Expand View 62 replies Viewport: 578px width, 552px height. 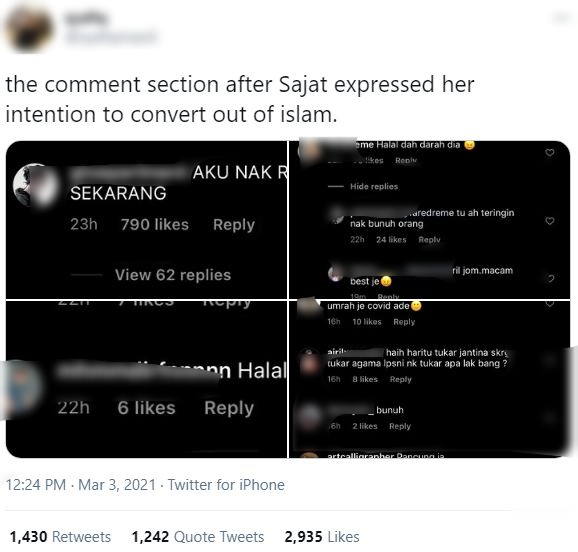click(x=173, y=275)
